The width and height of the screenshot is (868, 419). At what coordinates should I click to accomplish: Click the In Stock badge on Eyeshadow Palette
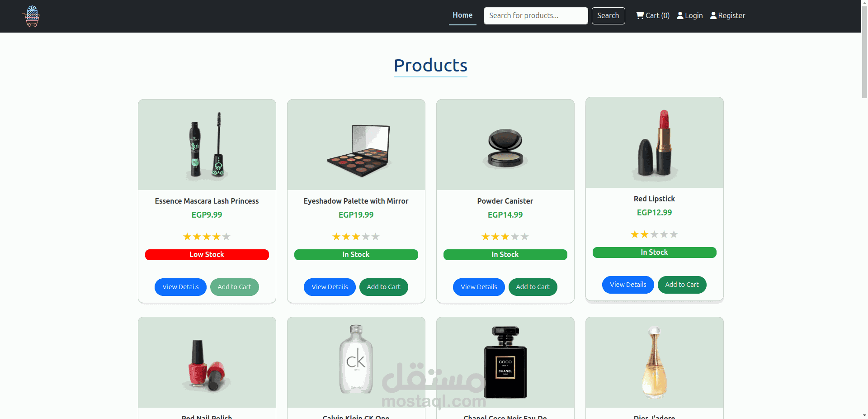coord(356,255)
